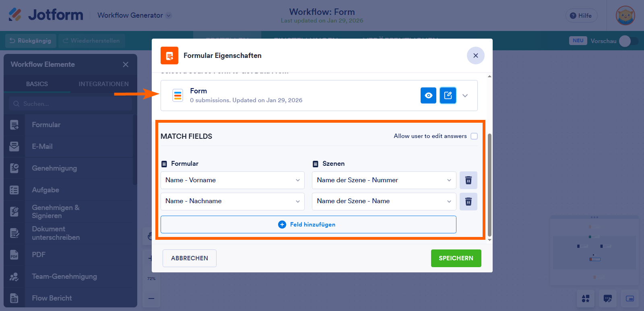Delete the Name - Vorname match row

(x=469, y=180)
